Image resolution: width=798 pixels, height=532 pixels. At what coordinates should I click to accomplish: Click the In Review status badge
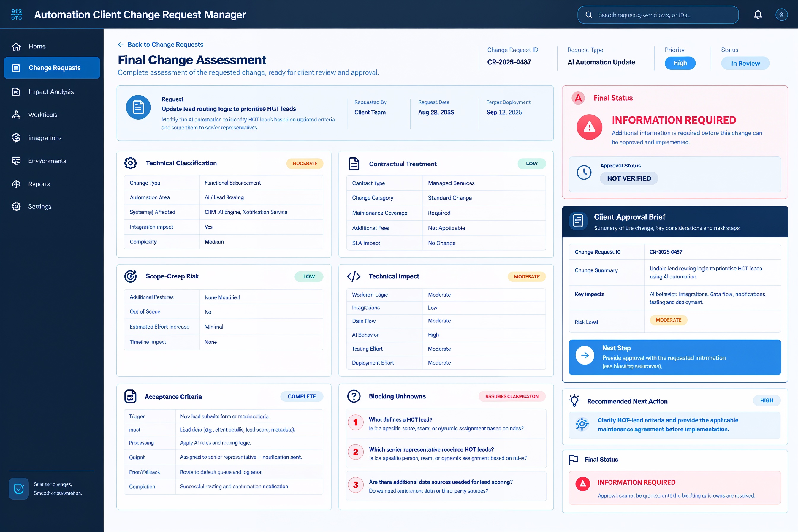click(745, 64)
